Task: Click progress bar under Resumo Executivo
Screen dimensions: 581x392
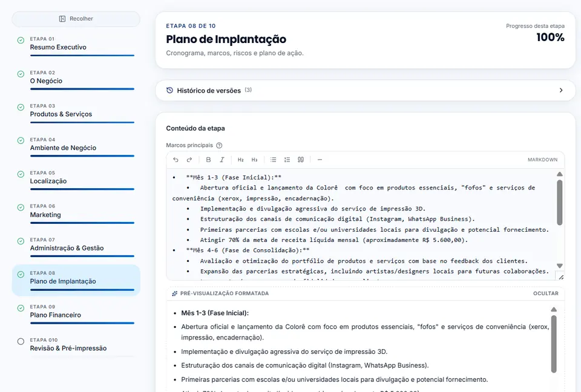Action: pyautogui.click(x=82, y=56)
